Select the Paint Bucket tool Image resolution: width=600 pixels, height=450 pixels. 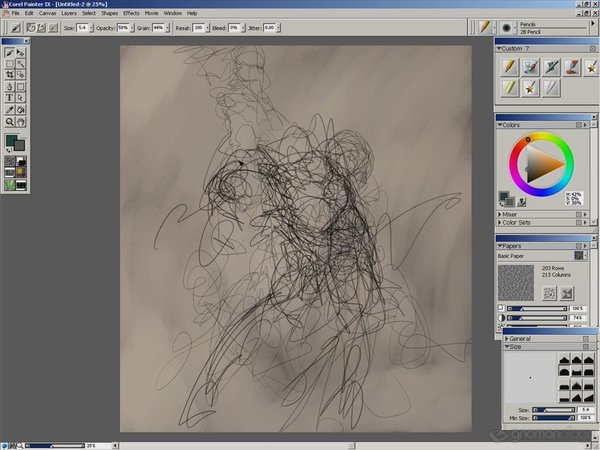[x=21, y=109]
